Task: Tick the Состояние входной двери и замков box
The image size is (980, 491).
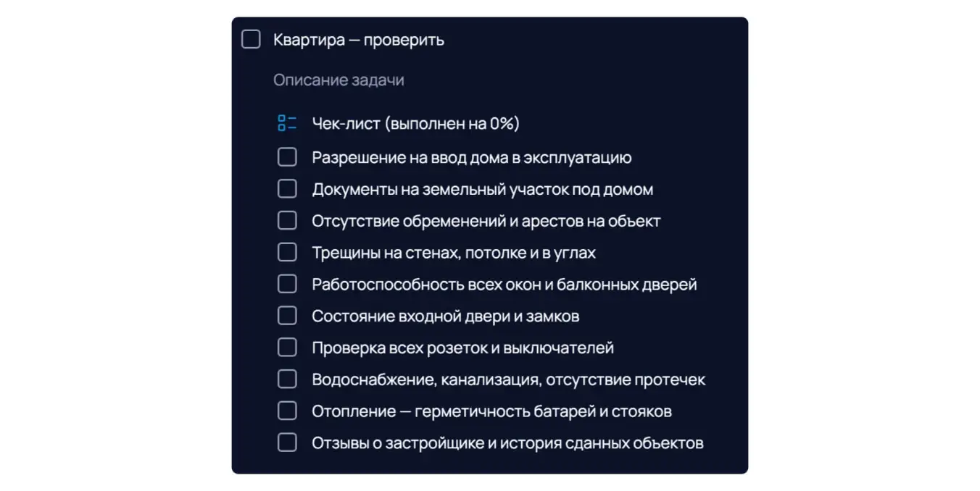Action: pos(287,316)
